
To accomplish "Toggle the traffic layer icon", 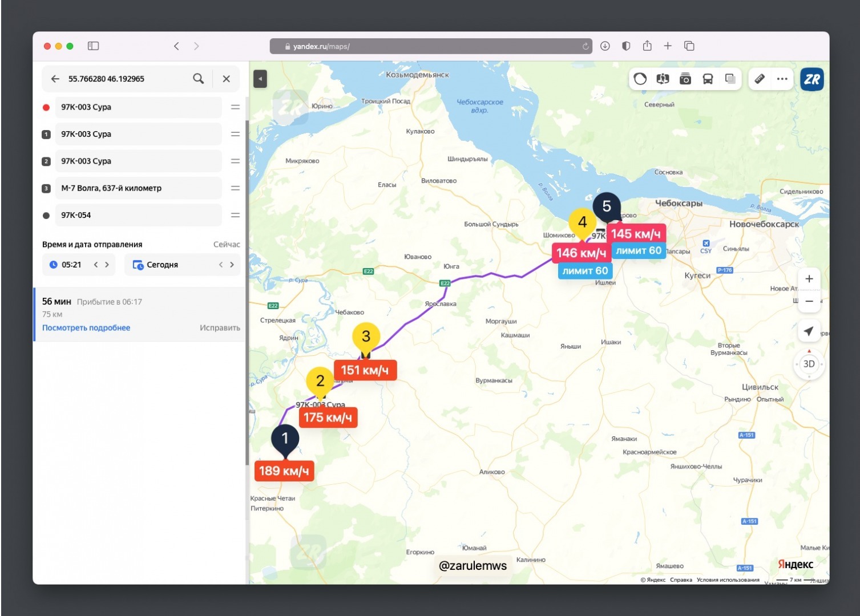I will point(640,79).
